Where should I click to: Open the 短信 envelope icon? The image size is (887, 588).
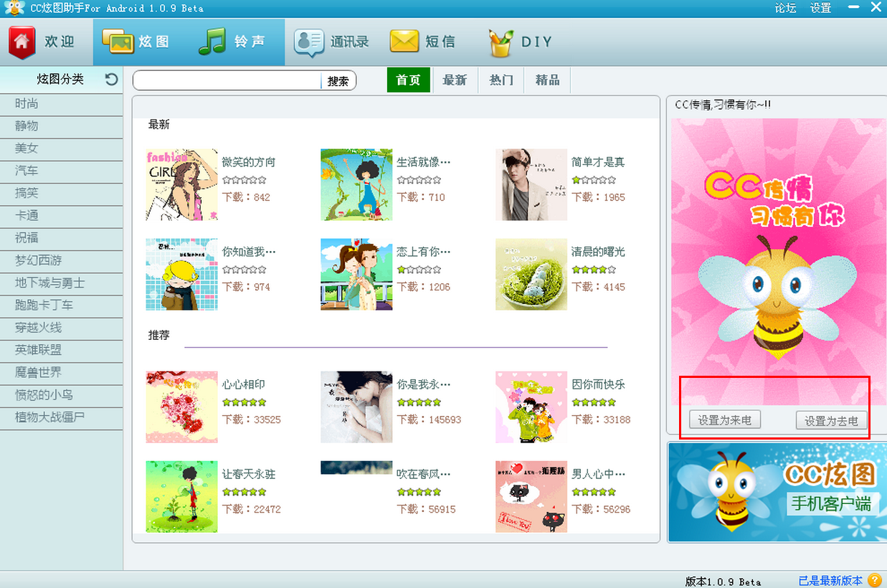404,42
